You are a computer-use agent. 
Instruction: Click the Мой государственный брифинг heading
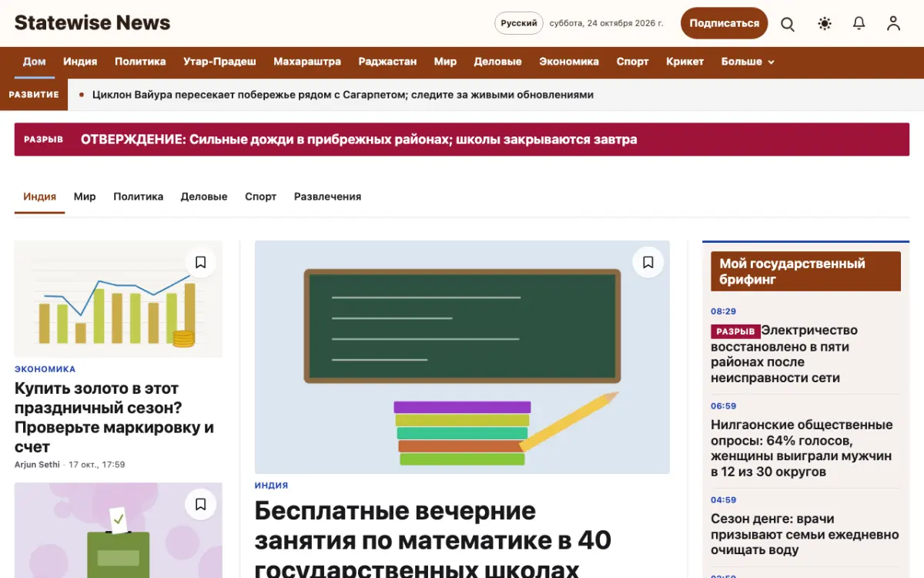[x=805, y=271]
